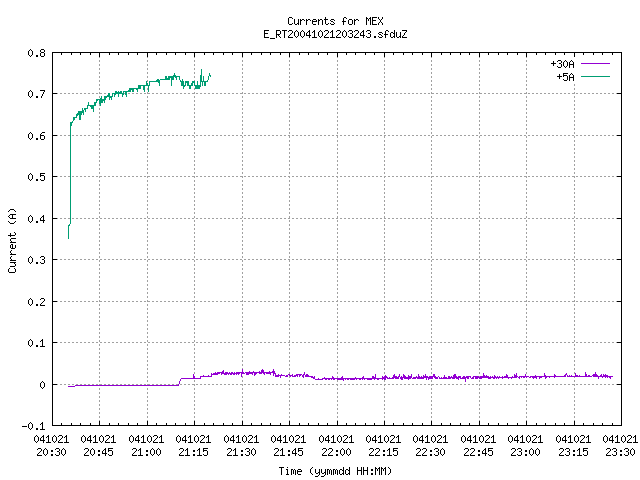
Task: Click the 041021 23:15 time tick label
Action: point(573,446)
